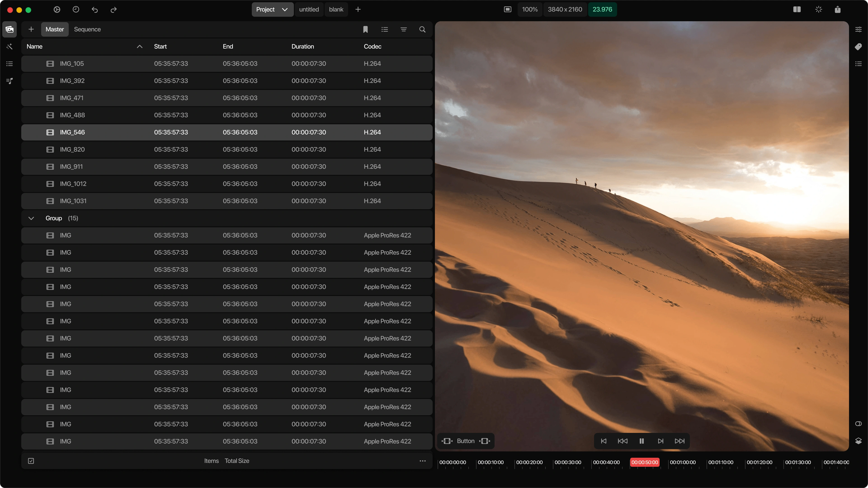Open the 3840 x 2160 resolution selector
This screenshot has width=868, height=488.
[x=565, y=9]
